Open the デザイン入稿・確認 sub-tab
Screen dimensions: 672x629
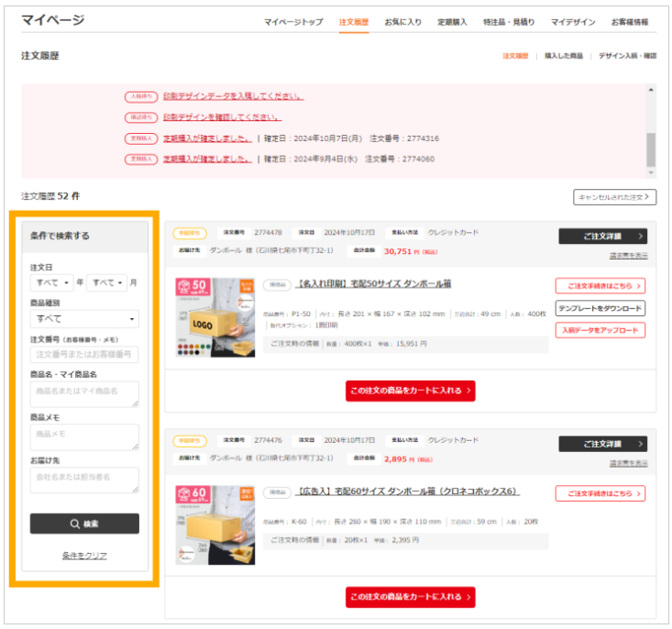tap(627, 56)
